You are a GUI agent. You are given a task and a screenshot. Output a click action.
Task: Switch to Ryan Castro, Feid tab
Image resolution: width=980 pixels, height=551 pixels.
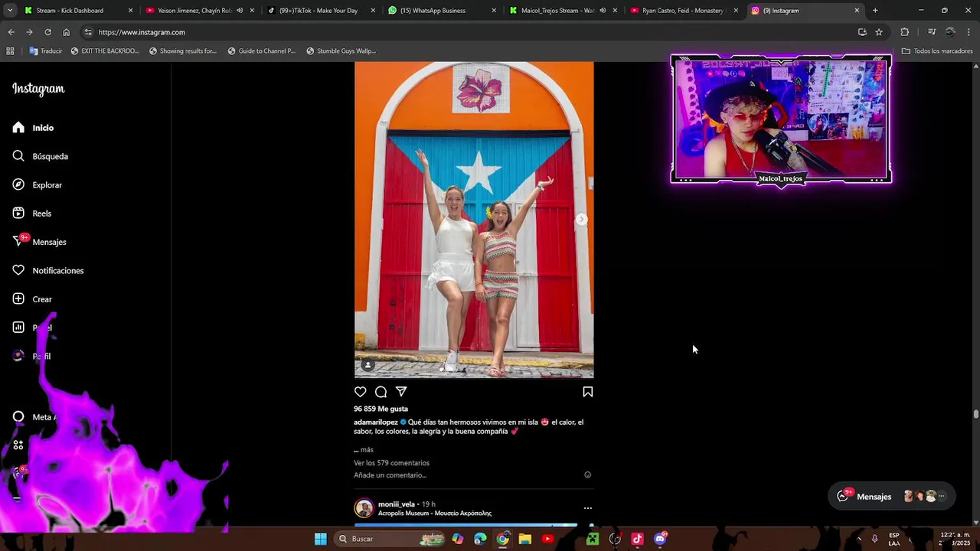[x=684, y=11]
